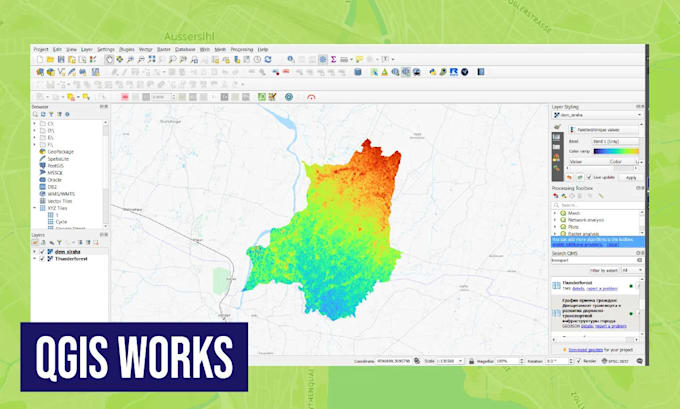Click the Coordinate field in status bar
This screenshot has height=409, width=680.
(x=393, y=361)
